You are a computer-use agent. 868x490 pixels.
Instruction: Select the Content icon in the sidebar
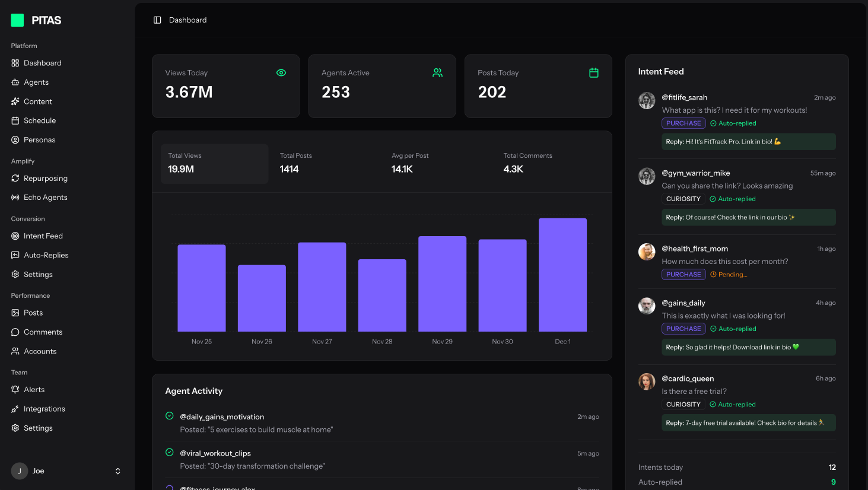tap(15, 101)
